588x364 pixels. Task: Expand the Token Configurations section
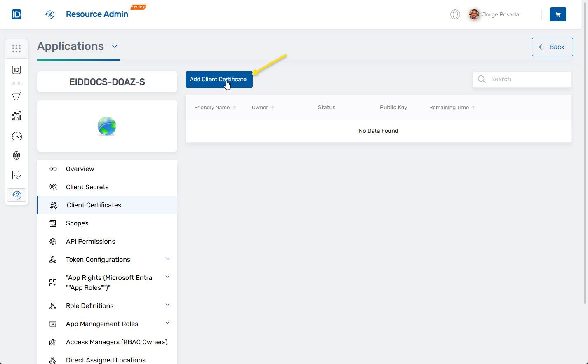167,258
